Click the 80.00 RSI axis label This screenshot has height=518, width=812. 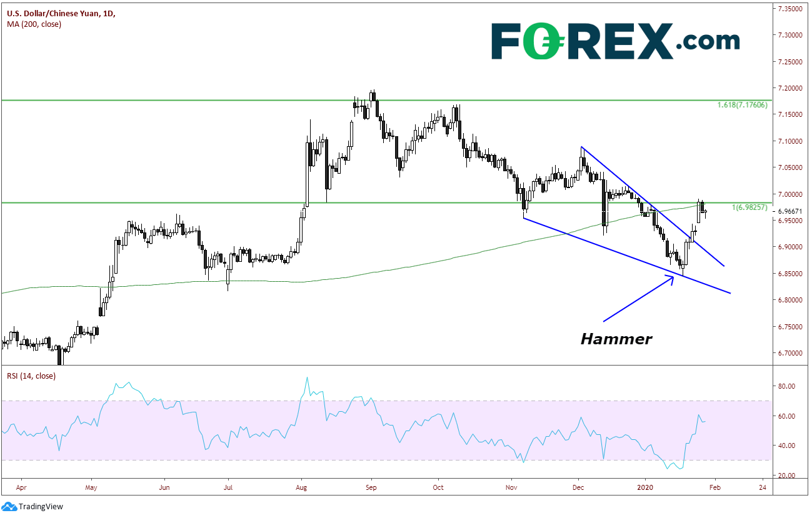point(786,386)
